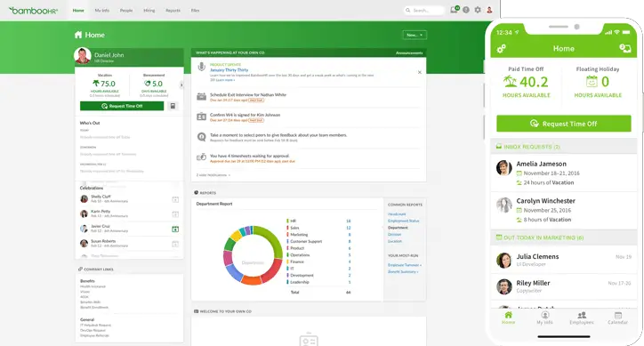Open the New dropdown button

415,35
